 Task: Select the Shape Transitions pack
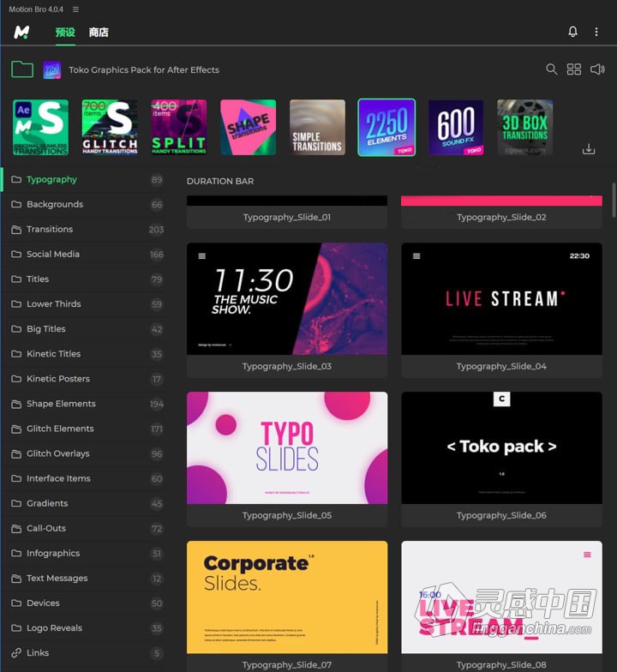[x=249, y=127]
